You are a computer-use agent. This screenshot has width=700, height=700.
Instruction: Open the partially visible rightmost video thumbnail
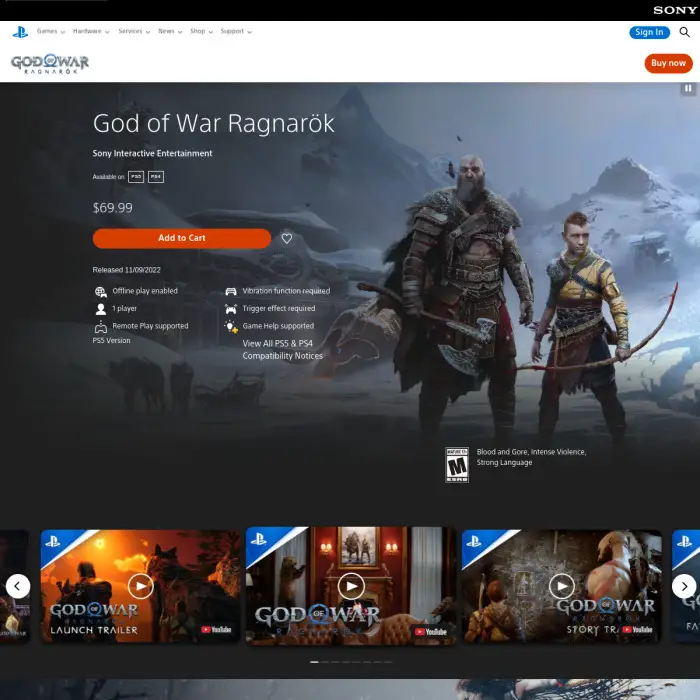[686, 586]
